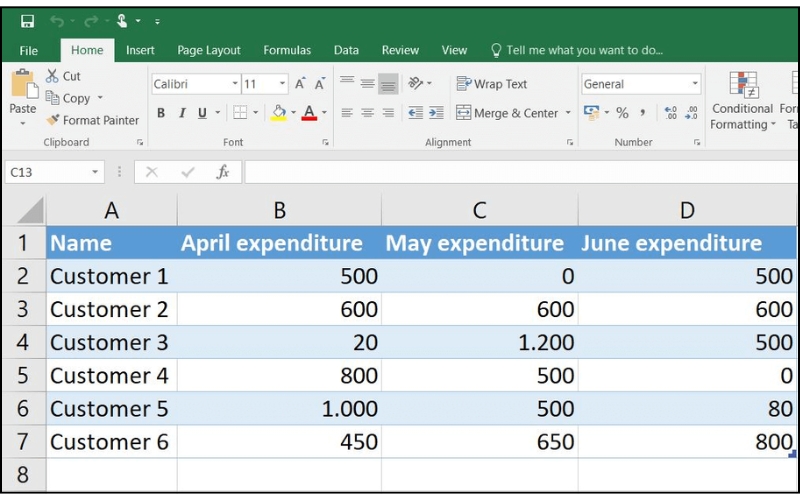800x500 pixels.
Task: Click the Copy button
Action: [x=68, y=98]
